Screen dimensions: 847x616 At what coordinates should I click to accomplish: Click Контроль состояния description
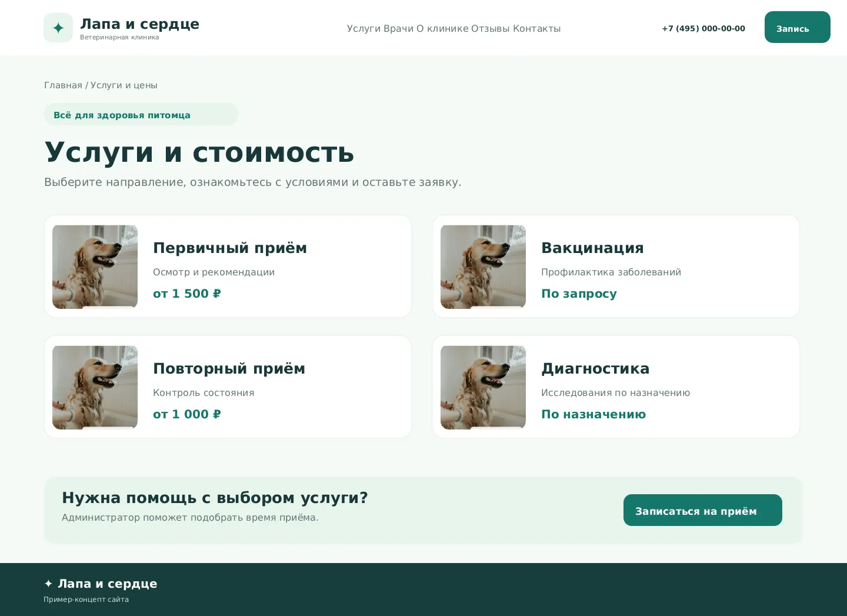(x=204, y=392)
